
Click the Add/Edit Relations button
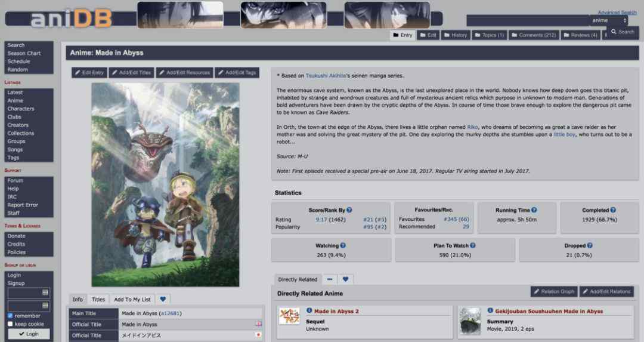click(x=606, y=291)
